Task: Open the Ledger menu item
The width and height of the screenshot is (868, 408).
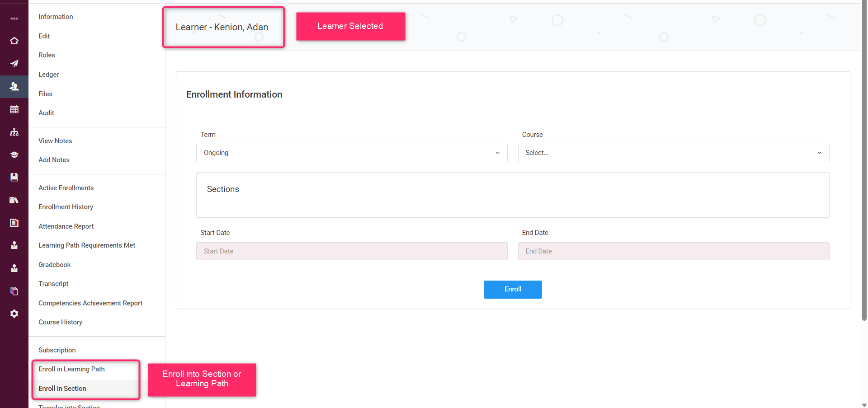Action: click(48, 75)
